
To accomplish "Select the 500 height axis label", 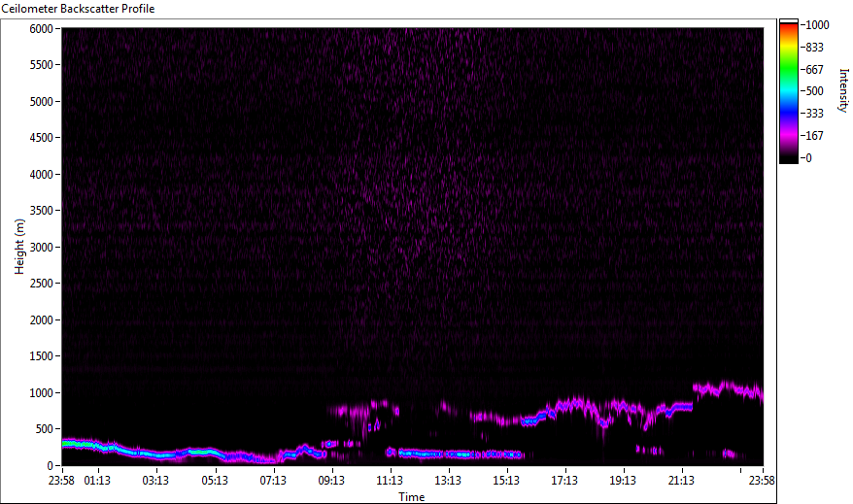I will coord(45,429).
